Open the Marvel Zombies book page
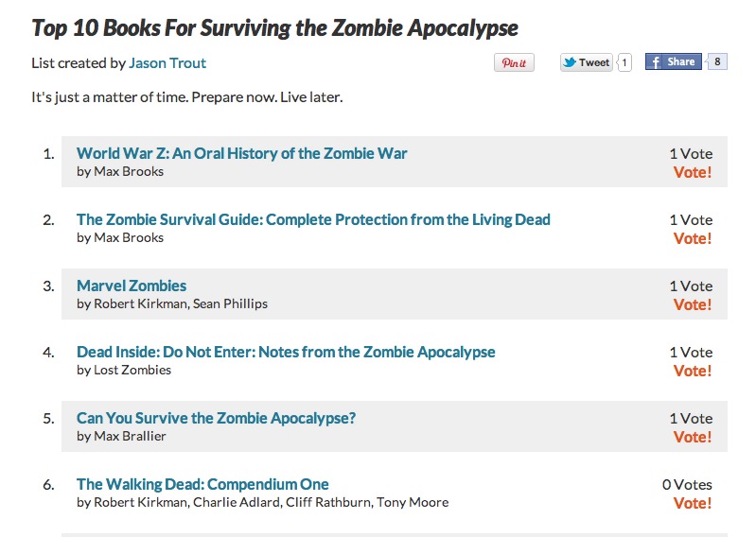The width and height of the screenshot is (756, 537). click(x=132, y=286)
